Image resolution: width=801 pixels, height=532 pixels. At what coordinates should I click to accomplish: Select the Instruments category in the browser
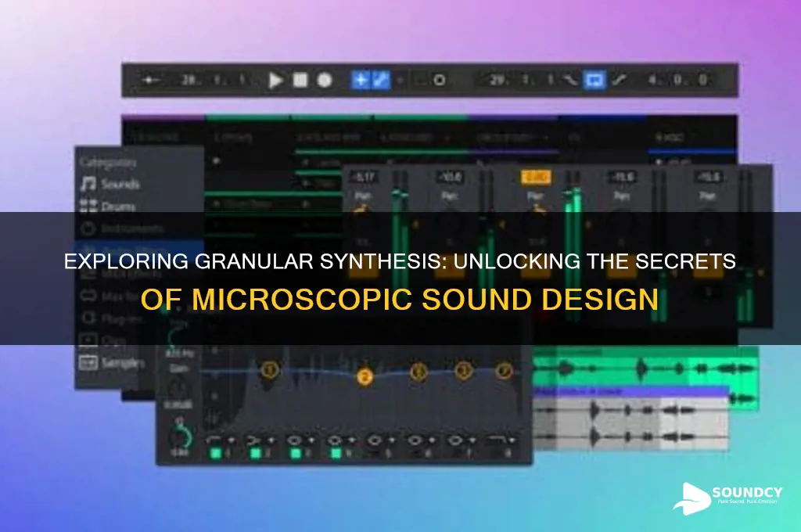pos(121,228)
